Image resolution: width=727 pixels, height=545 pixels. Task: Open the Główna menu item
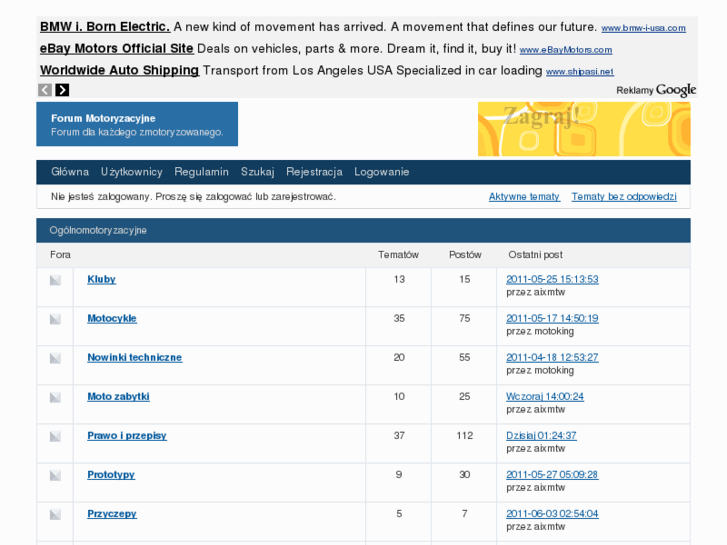point(70,172)
